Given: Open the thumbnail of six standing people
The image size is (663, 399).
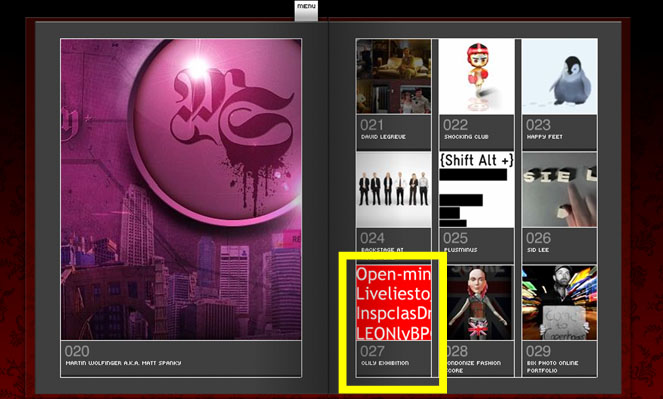Looking at the screenshot, I should point(394,189).
